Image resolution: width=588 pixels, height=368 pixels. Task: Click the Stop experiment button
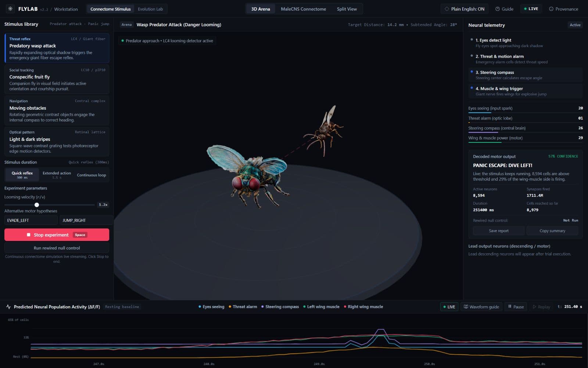pyautogui.click(x=57, y=235)
